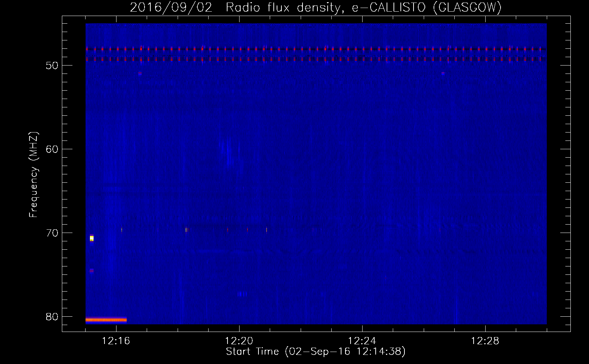Click the 60 frequency tick label
This screenshot has width=589, height=364.
coord(52,149)
